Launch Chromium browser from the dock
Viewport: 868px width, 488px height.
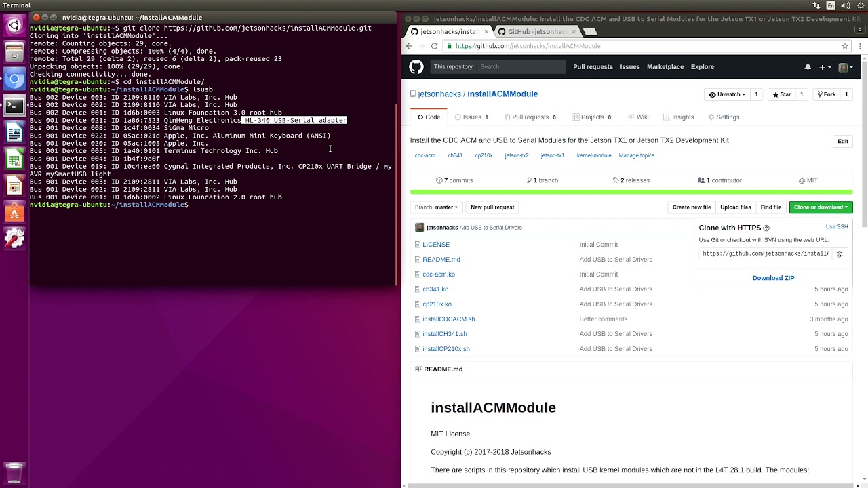pyautogui.click(x=14, y=79)
